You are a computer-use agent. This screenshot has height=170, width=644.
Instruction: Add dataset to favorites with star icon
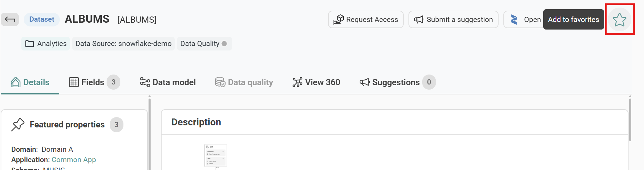tap(619, 20)
